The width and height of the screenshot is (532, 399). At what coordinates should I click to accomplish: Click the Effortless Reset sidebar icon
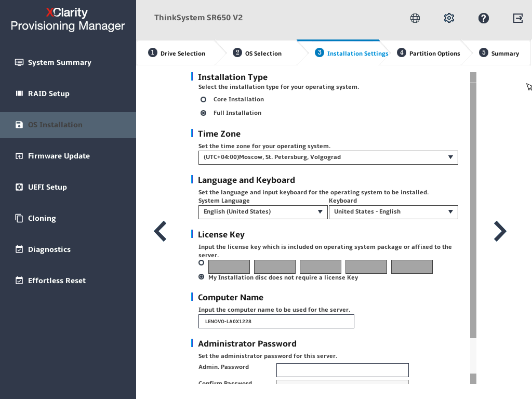pos(19,281)
